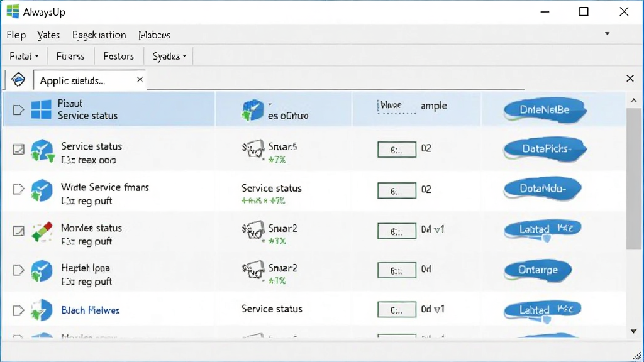The image size is (644, 362).
Task: Click the es oDtuıo text in header row
Action: [x=288, y=116]
